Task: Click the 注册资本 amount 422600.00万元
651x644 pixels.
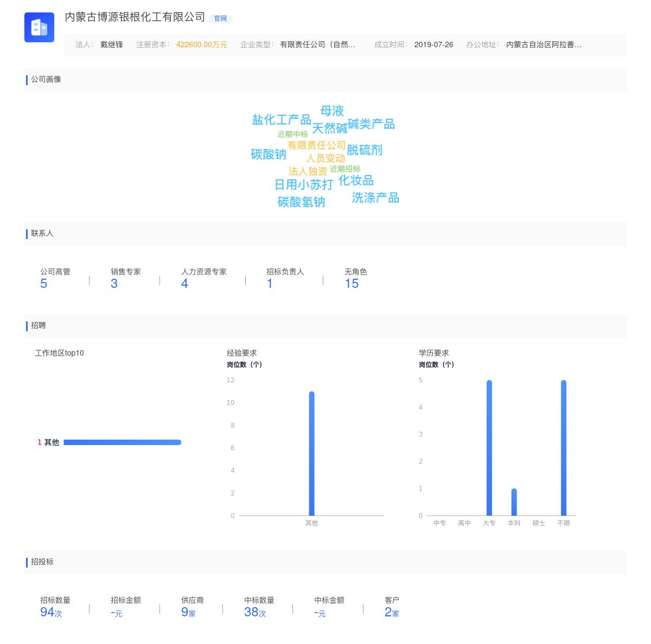Action: 203,45
